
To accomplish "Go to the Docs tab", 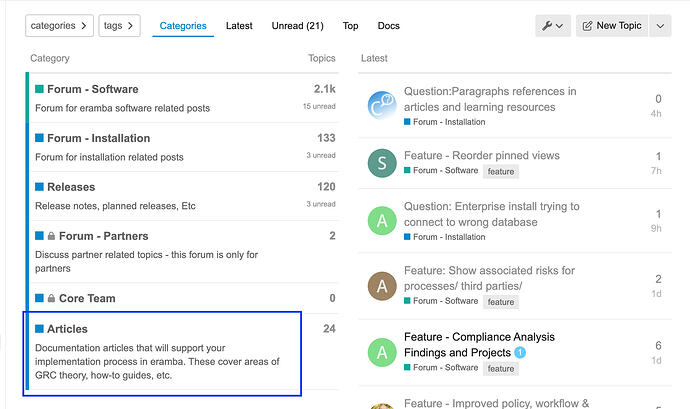I will coord(388,26).
